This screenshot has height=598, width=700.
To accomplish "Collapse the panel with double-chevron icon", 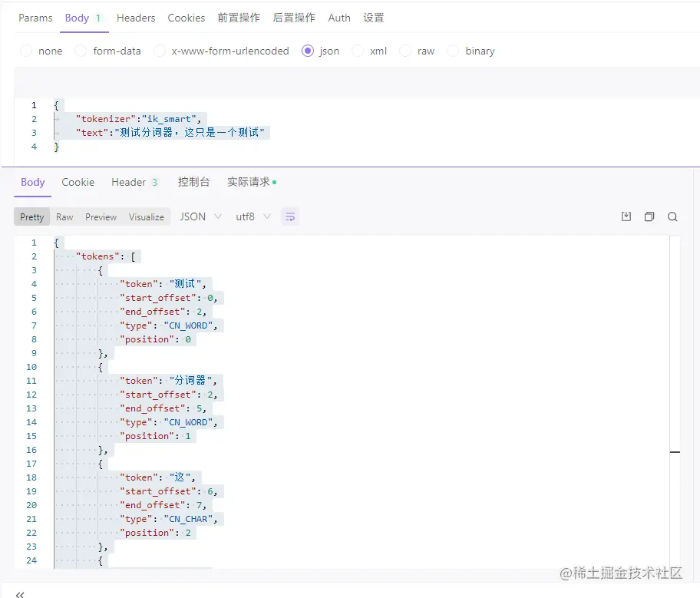I will click(20, 594).
